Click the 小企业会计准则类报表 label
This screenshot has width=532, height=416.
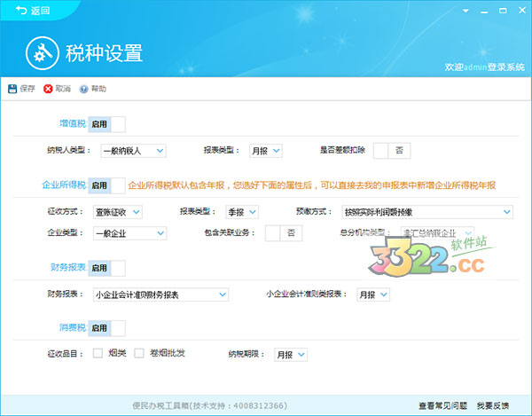point(307,294)
